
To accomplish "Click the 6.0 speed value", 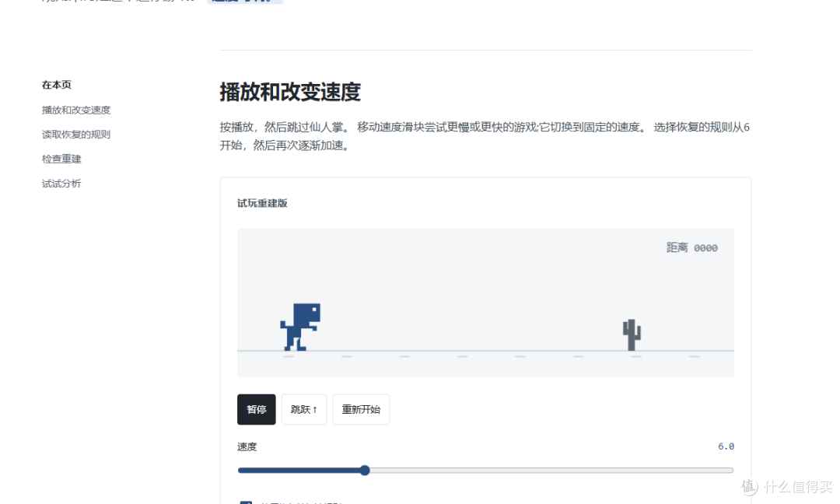I will [x=726, y=446].
